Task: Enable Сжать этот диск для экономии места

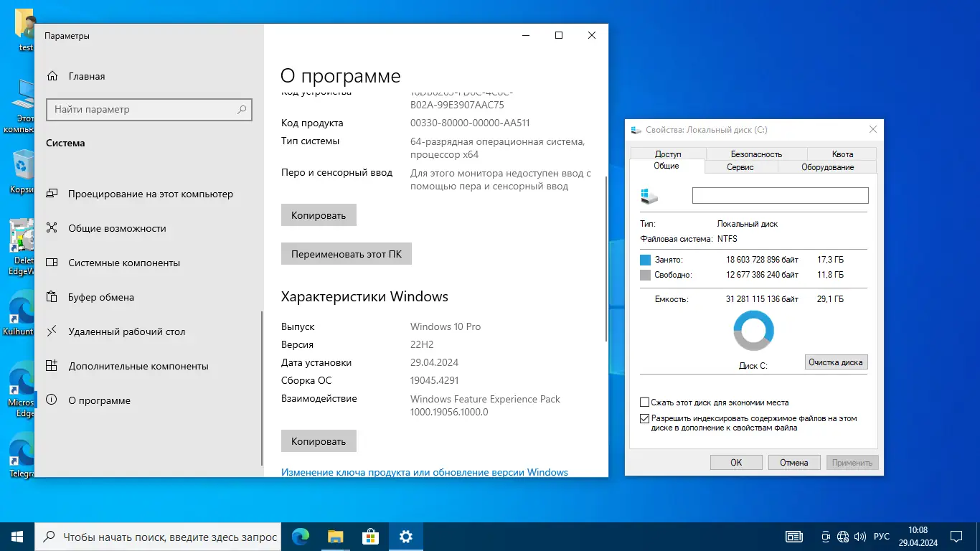Action: pyautogui.click(x=644, y=402)
